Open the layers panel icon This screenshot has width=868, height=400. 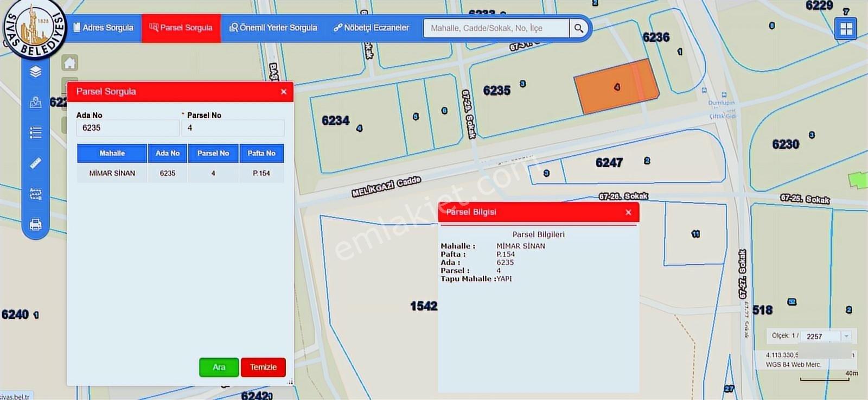[x=36, y=72]
